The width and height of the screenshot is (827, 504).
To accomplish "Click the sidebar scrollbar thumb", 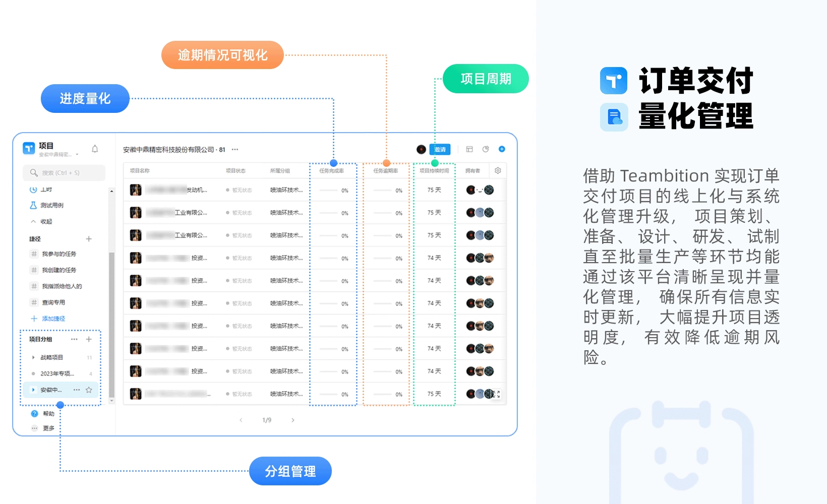I will coord(111,324).
